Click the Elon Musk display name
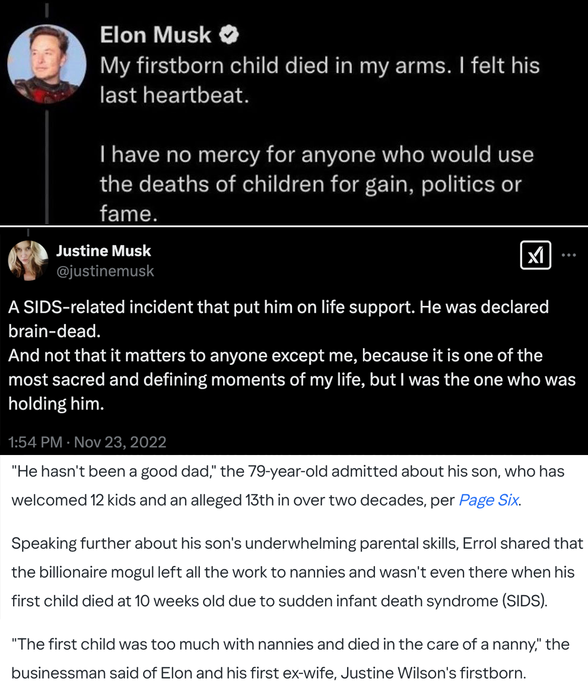Image resolution: width=588 pixels, height=700 pixels. pos(155,35)
